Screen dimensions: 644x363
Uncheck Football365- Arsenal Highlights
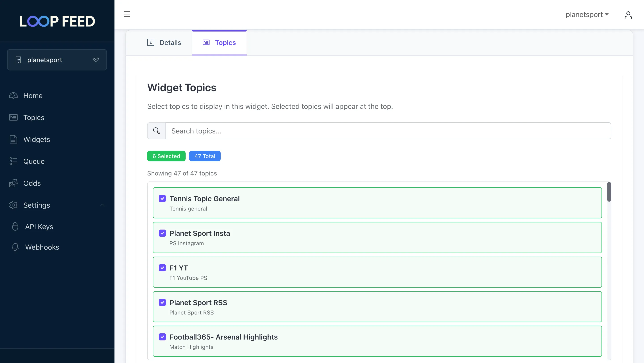click(163, 337)
